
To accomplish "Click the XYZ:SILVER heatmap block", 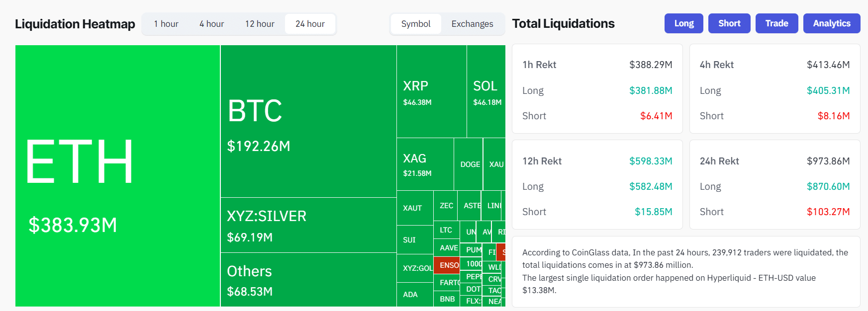I will 308,225.
